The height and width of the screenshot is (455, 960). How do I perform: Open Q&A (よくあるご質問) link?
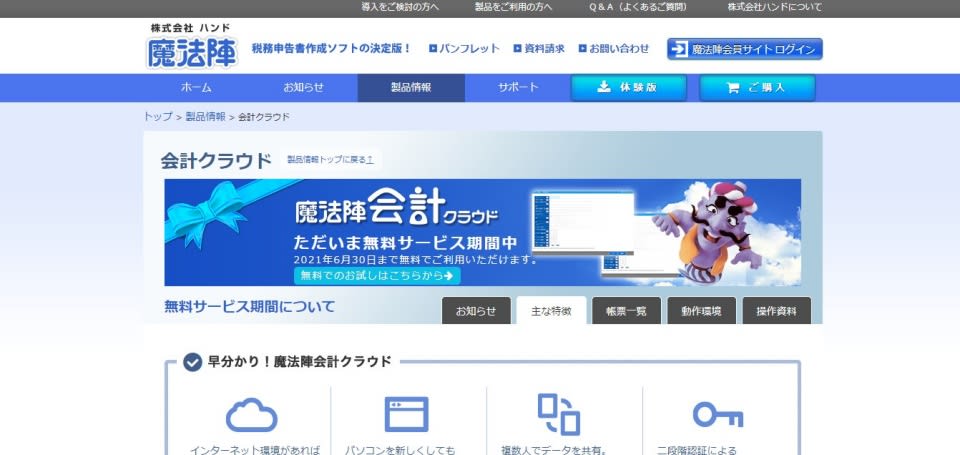638,7
